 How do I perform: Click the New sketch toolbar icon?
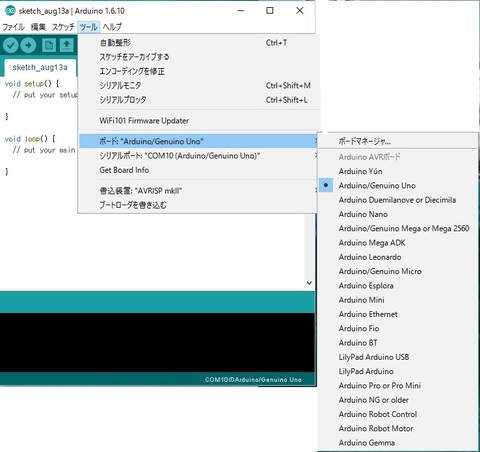[49, 45]
